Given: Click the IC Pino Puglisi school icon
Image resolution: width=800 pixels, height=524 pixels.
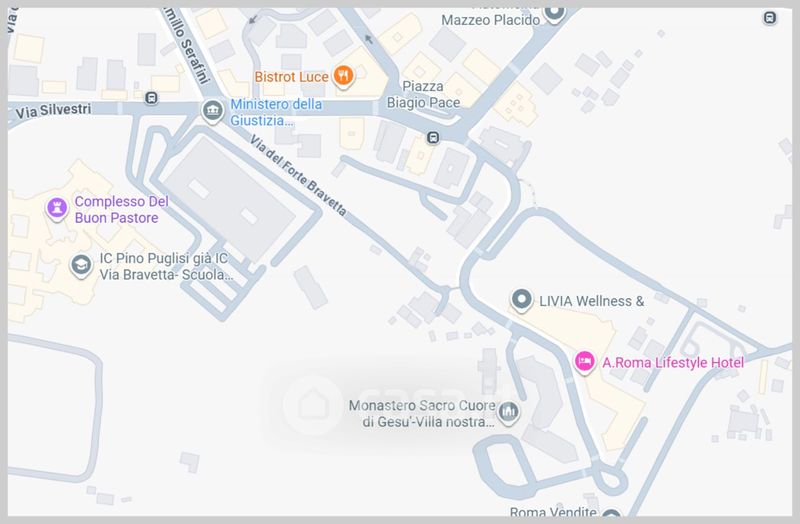Looking at the screenshot, I should click(x=81, y=265).
